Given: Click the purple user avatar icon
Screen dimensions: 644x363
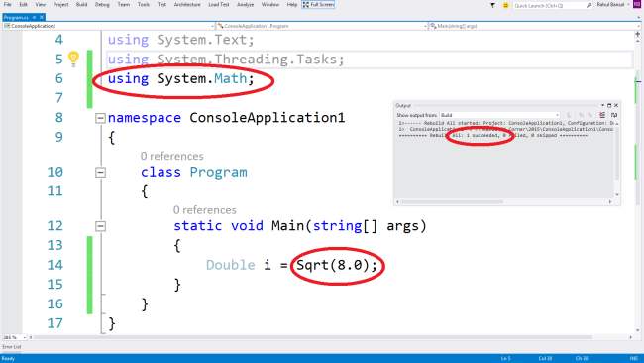Looking at the screenshot, I should pyautogui.click(x=637, y=4).
